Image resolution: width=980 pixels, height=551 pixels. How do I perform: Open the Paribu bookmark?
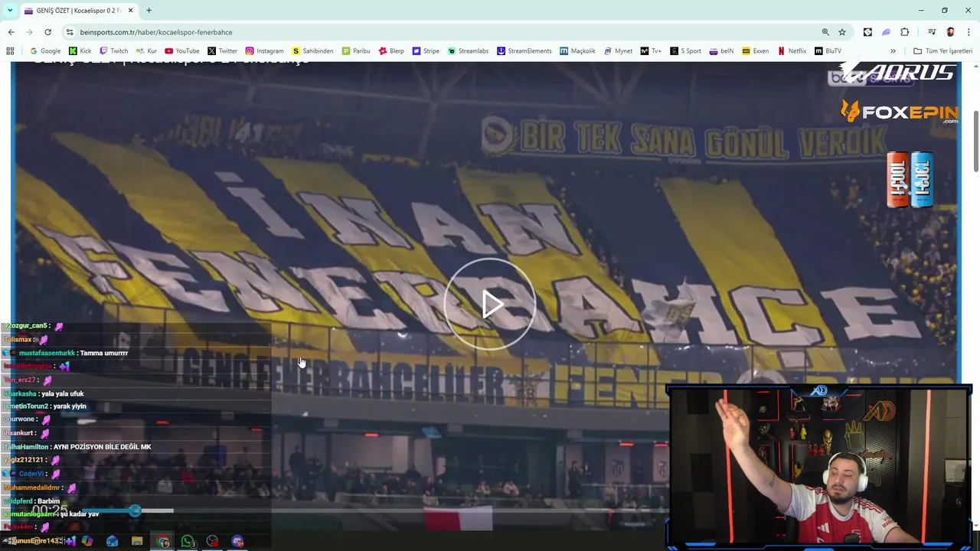[356, 51]
